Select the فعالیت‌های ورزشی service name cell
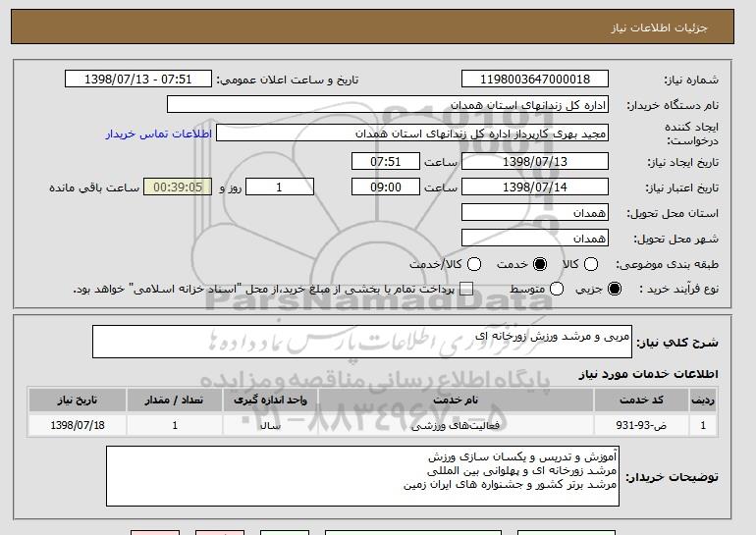This screenshot has width=756, height=535. (456, 426)
